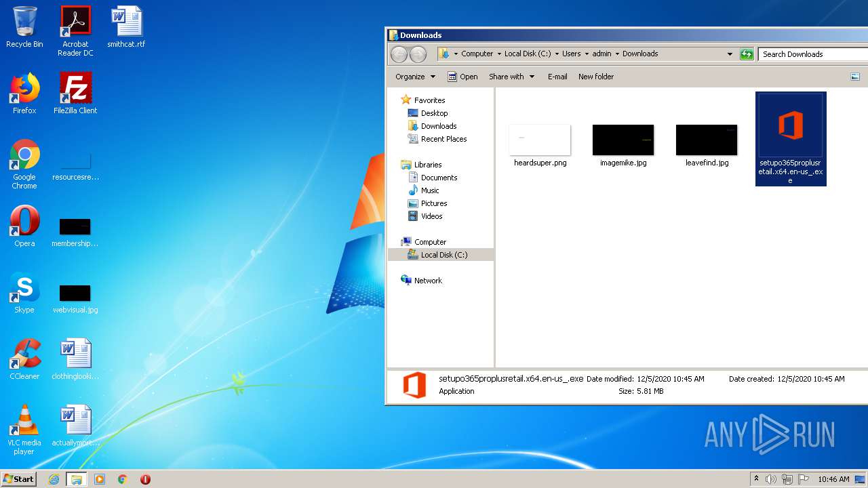The width and height of the screenshot is (868, 488).
Task: Open Internet Explorer from the taskbar
Action: 54,479
